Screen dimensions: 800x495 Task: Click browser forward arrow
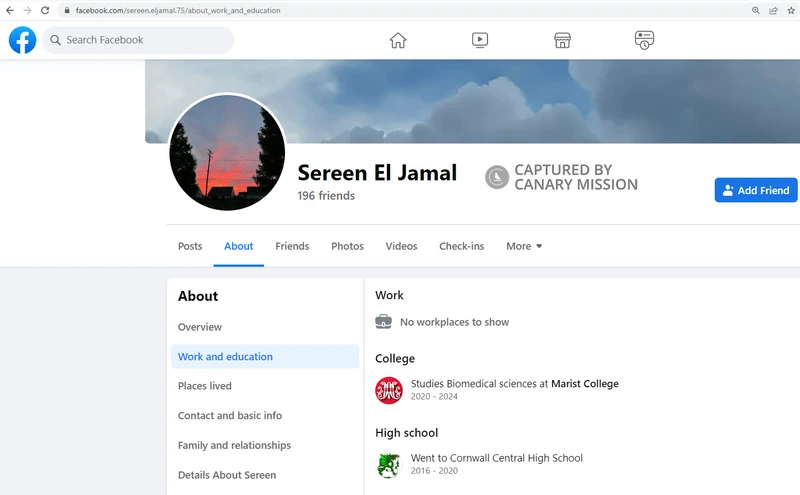pos(27,10)
